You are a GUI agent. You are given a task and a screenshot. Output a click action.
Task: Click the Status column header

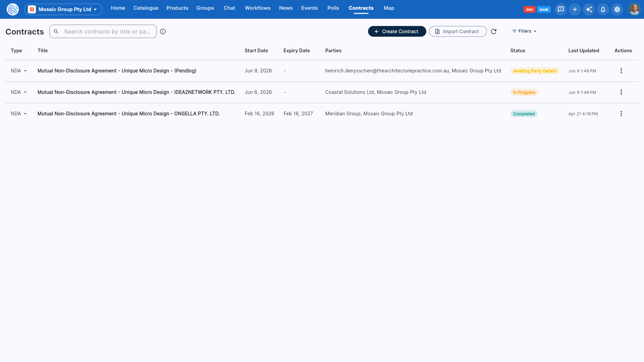click(518, 51)
